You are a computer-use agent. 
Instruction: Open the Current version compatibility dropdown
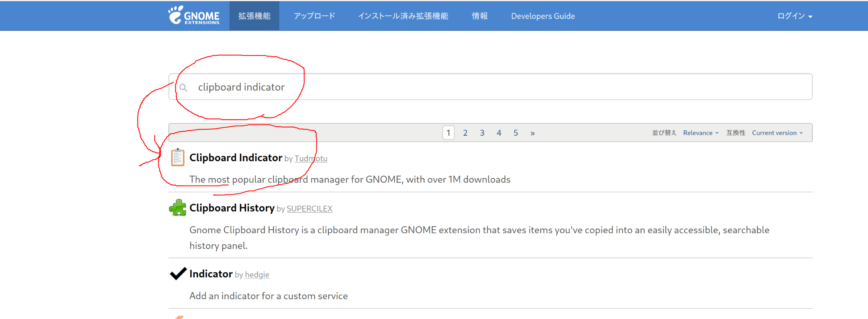777,133
